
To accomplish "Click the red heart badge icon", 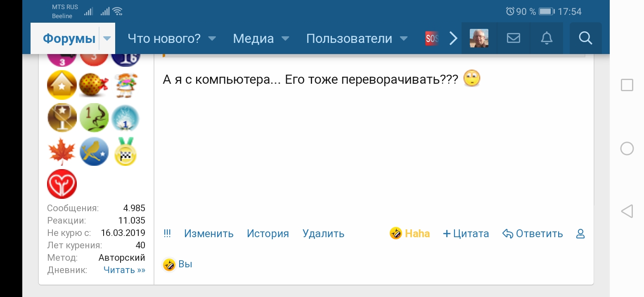I will [x=62, y=184].
